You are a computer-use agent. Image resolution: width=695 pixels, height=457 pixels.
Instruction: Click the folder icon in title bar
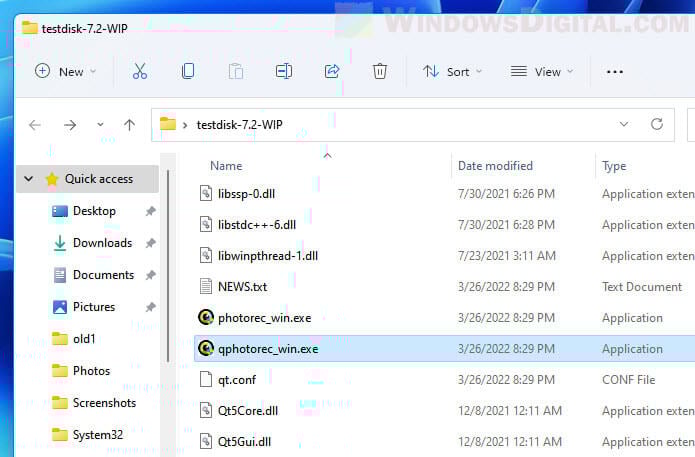(x=30, y=27)
